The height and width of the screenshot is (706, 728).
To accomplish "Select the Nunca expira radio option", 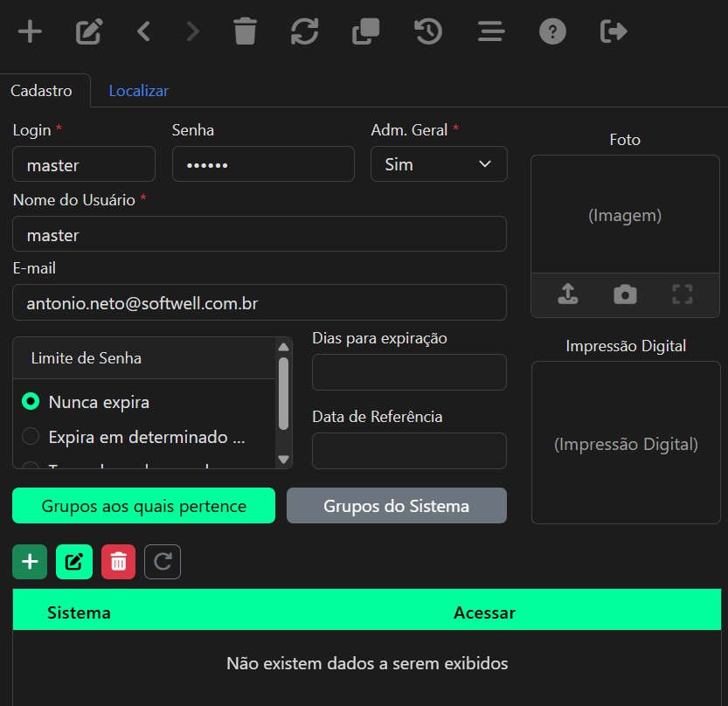I will click(31, 402).
